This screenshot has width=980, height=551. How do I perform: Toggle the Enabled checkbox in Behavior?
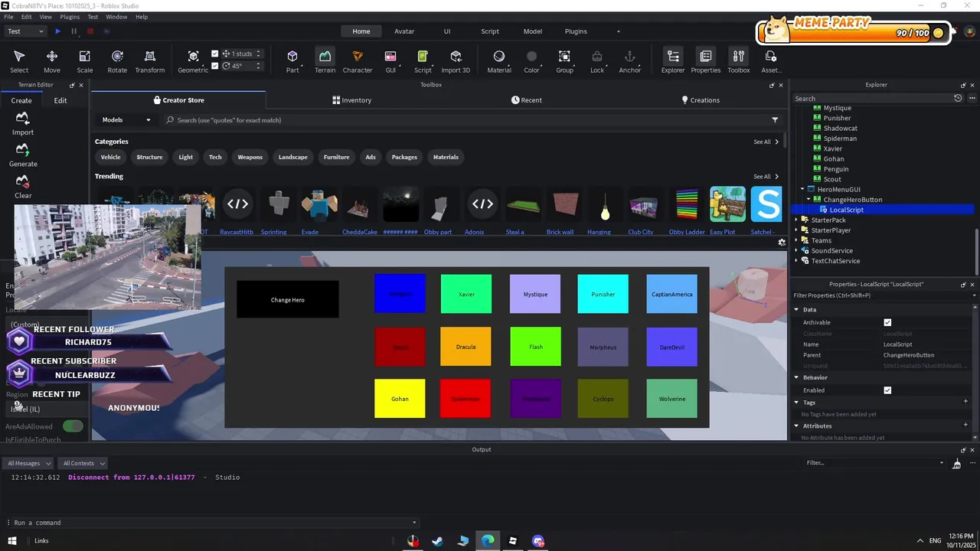point(887,390)
